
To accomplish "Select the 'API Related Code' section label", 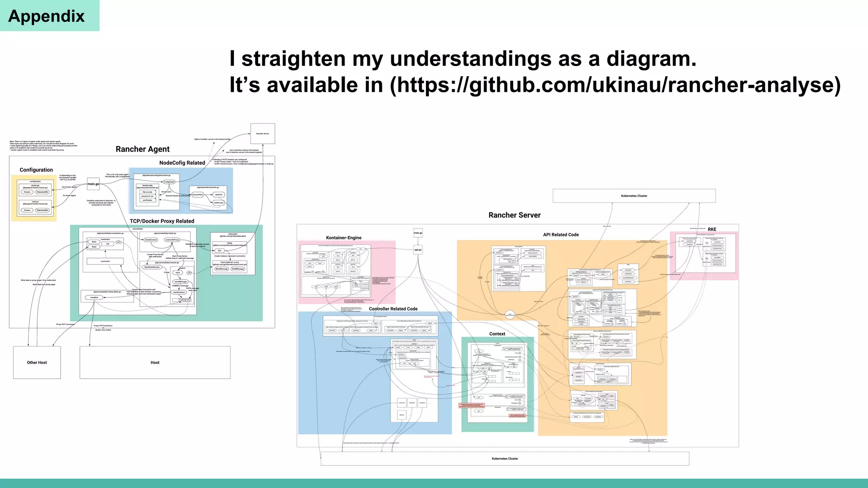I will (561, 235).
